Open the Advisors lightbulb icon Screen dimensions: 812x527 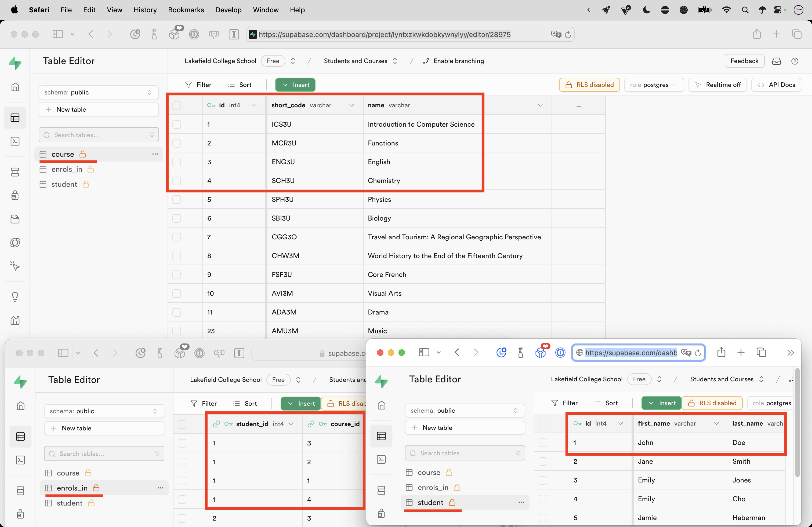click(15, 297)
